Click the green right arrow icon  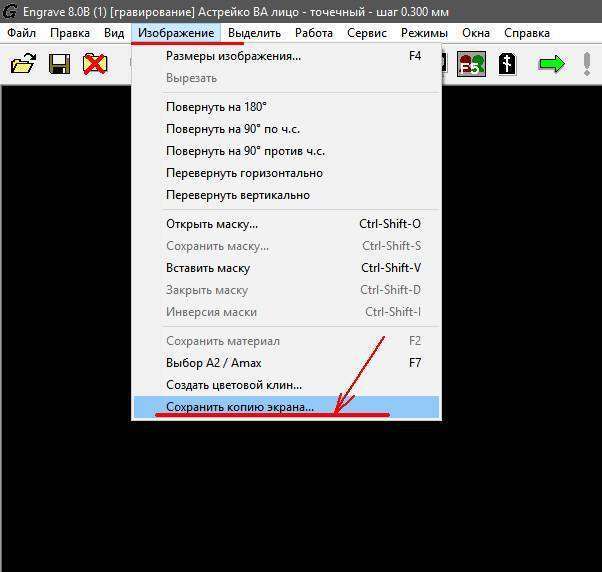(x=551, y=65)
